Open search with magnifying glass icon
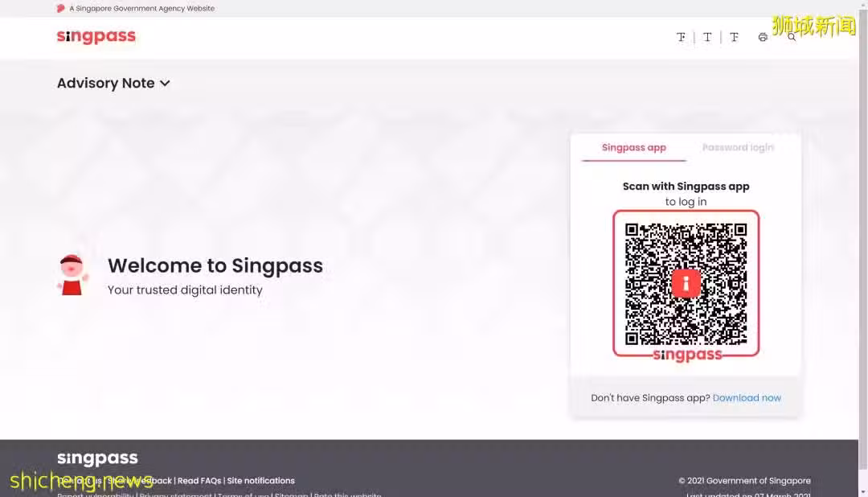Image resolution: width=868 pixels, height=497 pixels. click(x=792, y=37)
